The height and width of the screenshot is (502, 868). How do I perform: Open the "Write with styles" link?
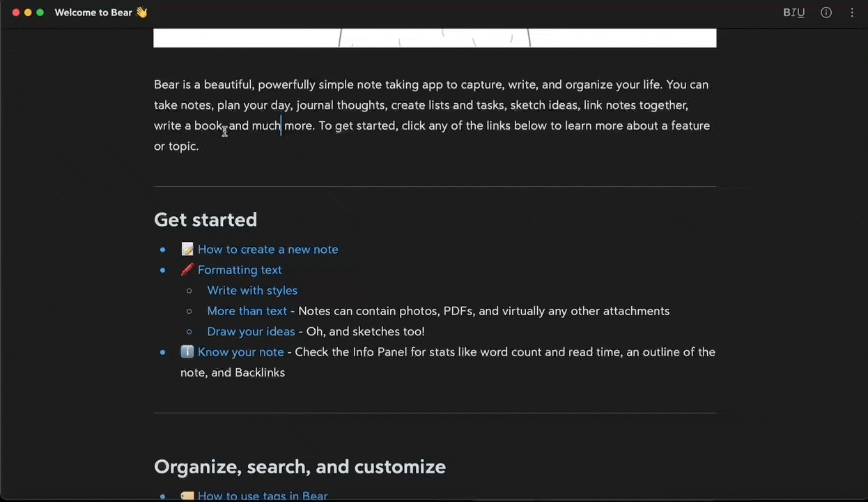[x=251, y=291]
